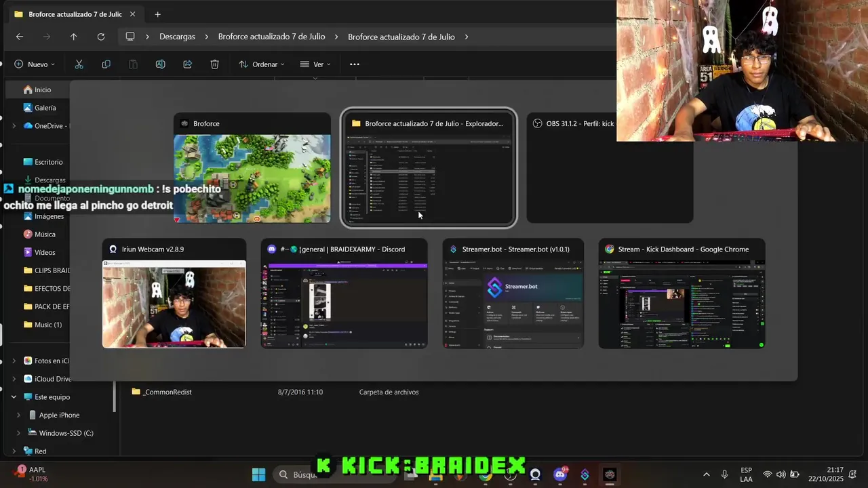Screen dimensions: 868x488
Task: Open the Music (1) folder in sidebar
Action: 42,325
